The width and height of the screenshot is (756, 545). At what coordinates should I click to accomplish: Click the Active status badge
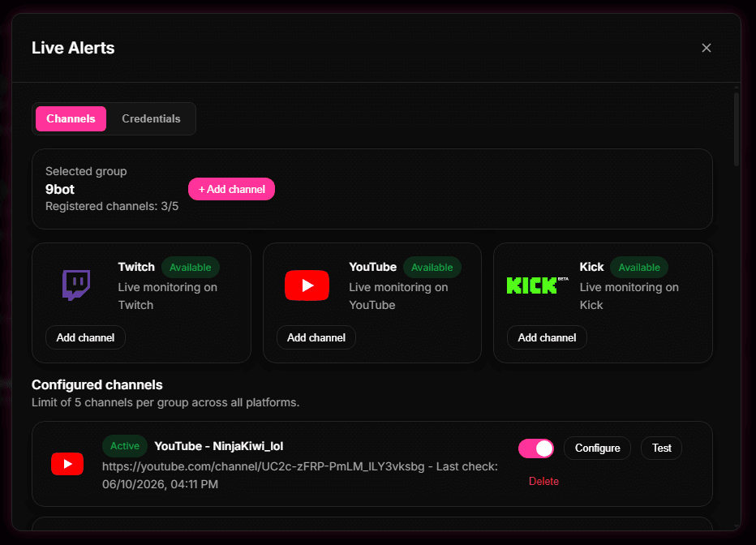[x=125, y=446]
